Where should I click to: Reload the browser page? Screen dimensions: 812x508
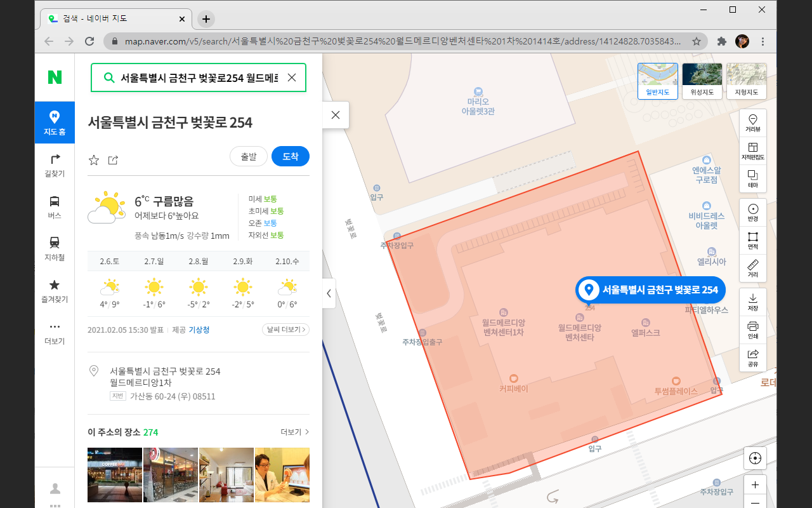(89, 41)
